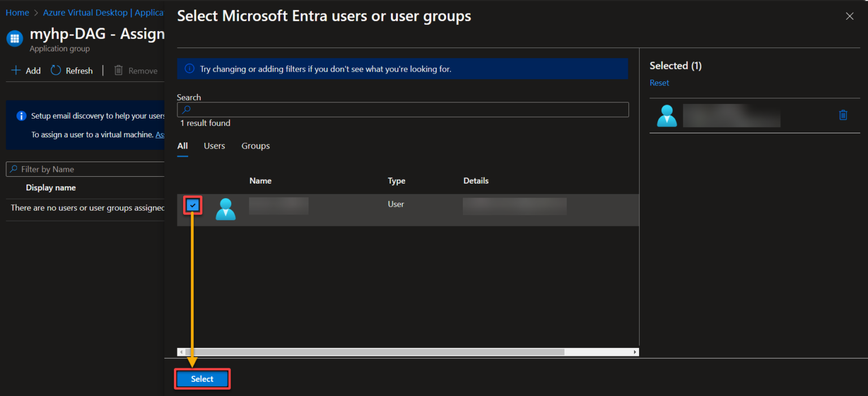This screenshot has height=396, width=868.
Task: Open the Home breadcrumb link
Action: 16,12
